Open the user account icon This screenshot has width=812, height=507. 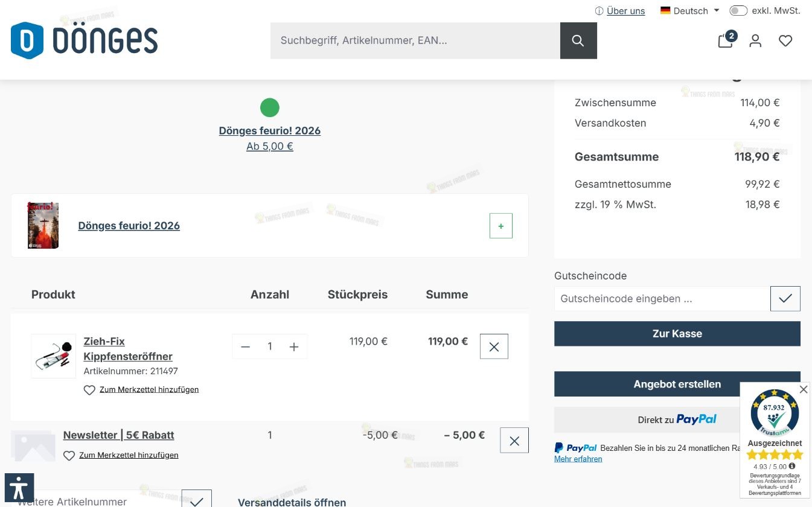click(x=755, y=40)
